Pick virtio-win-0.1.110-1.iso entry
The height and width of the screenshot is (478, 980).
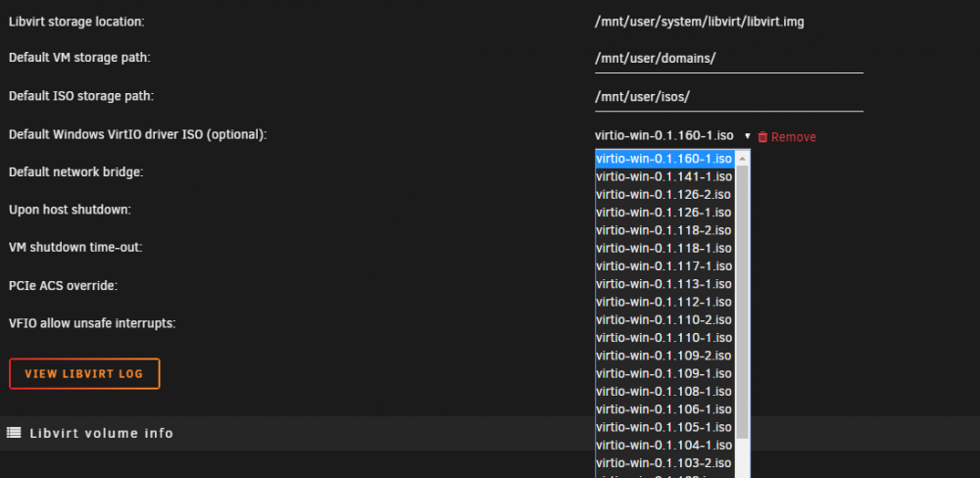click(x=663, y=338)
